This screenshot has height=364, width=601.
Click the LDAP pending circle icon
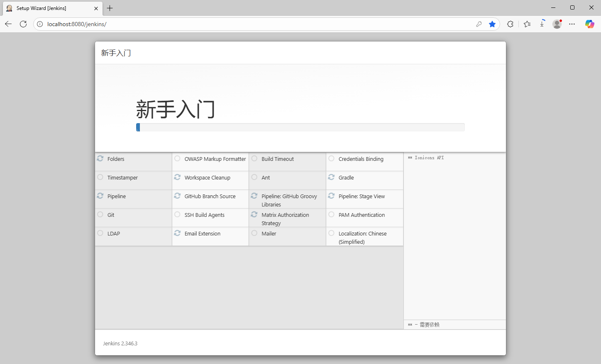point(100,233)
